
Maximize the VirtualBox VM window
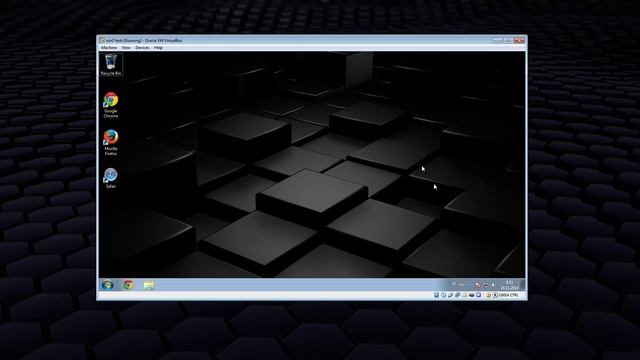pyautogui.click(x=508, y=40)
